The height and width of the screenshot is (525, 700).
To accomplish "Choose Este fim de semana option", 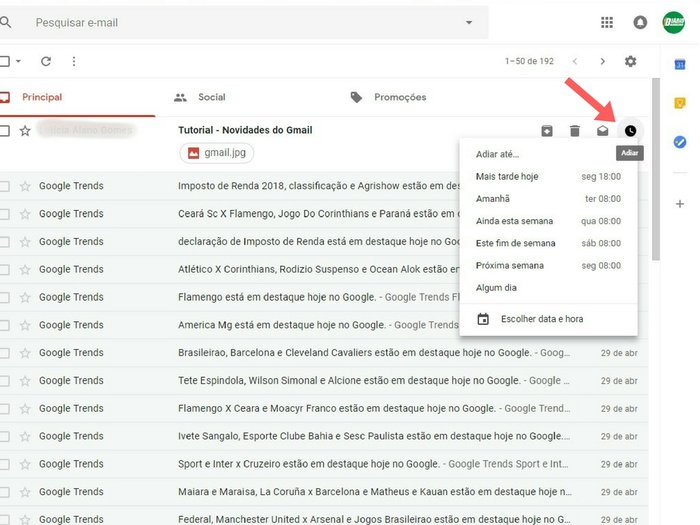I will [548, 243].
